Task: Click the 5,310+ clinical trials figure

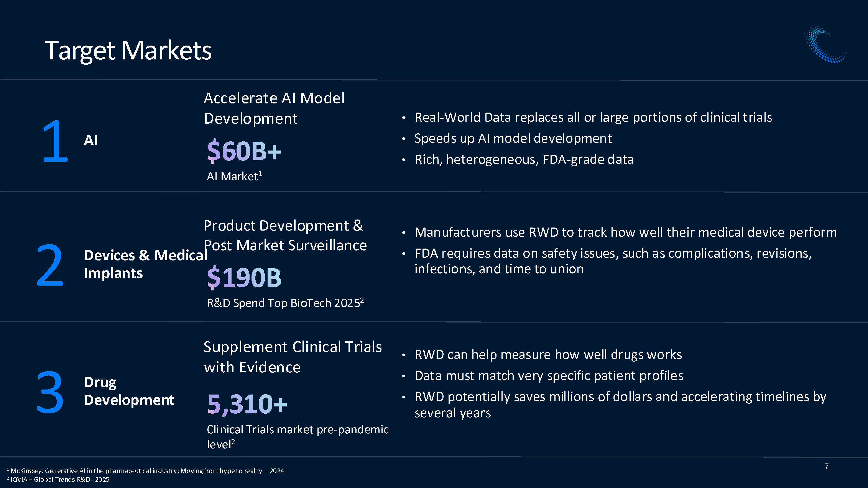Action: pos(247,404)
